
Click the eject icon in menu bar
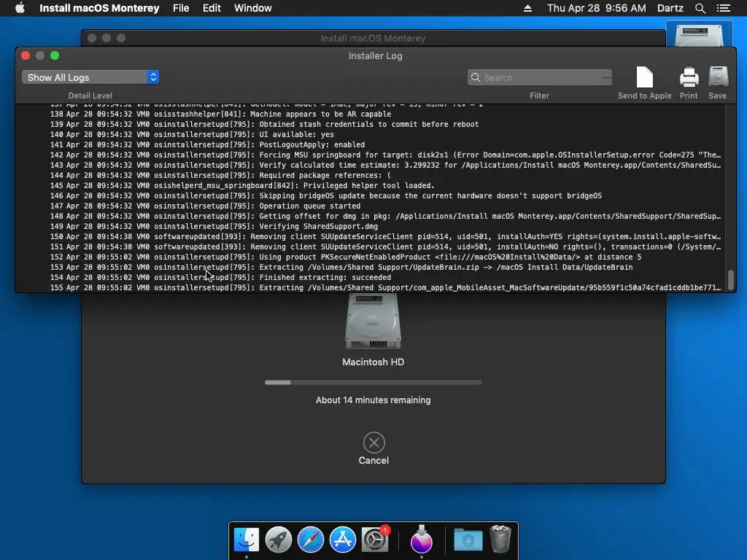527,8
